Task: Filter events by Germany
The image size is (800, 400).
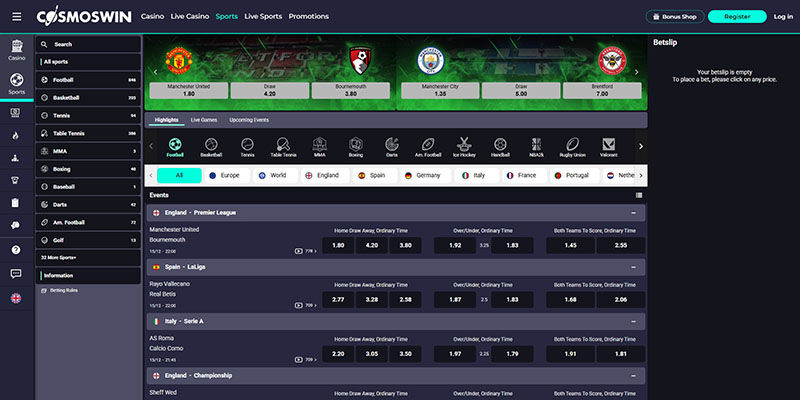Action: 426,176
